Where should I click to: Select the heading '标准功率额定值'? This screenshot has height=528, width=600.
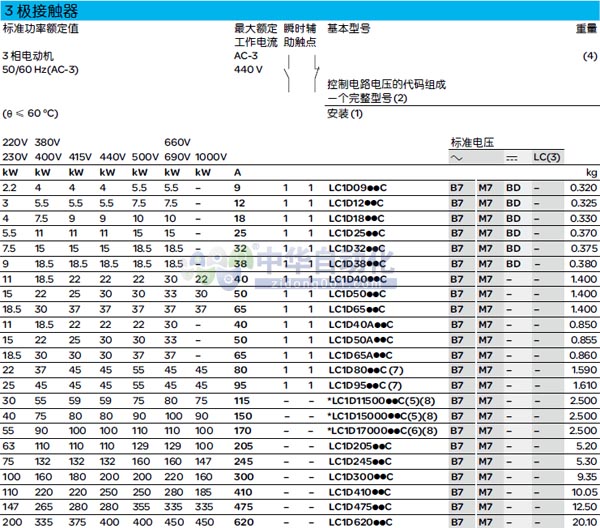tap(41, 29)
